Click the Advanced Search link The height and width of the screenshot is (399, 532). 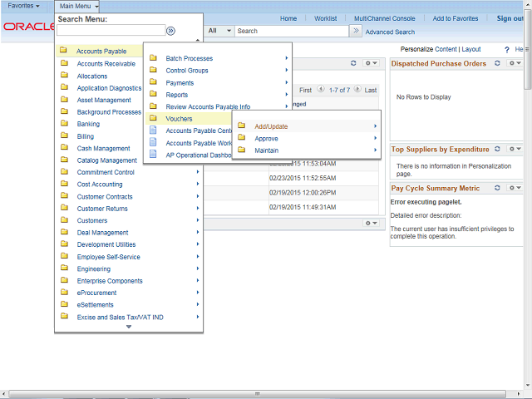(390, 32)
